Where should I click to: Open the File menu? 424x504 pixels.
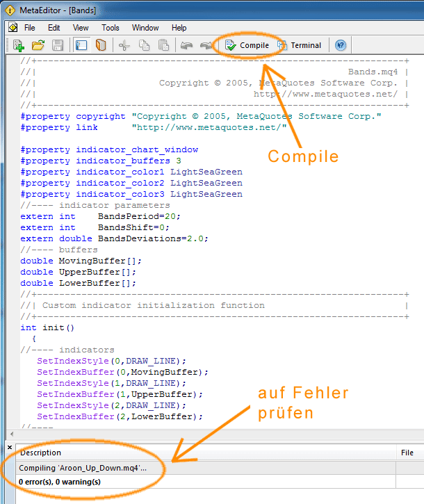click(x=30, y=28)
